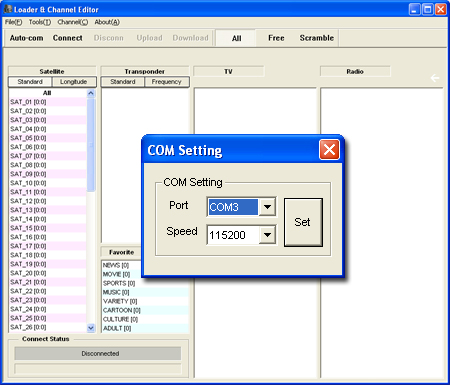The image size is (450, 385).
Task: Open the Channel menu
Action: 73,22
